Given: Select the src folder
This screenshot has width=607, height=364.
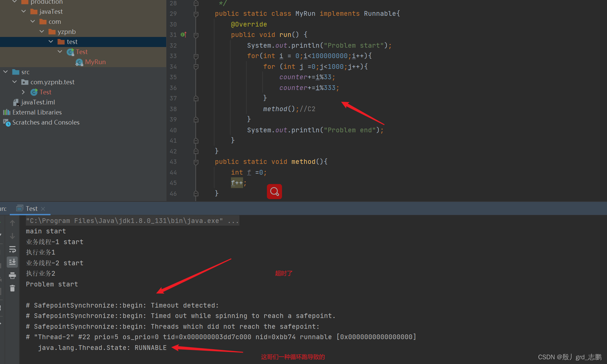Looking at the screenshot, I should tap(25, 72).
